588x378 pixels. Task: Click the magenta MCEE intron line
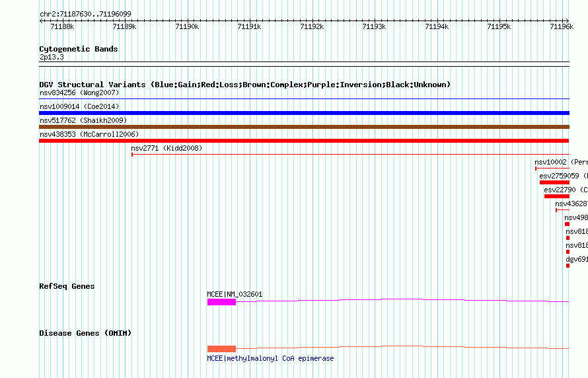click(x=402, y=301)
